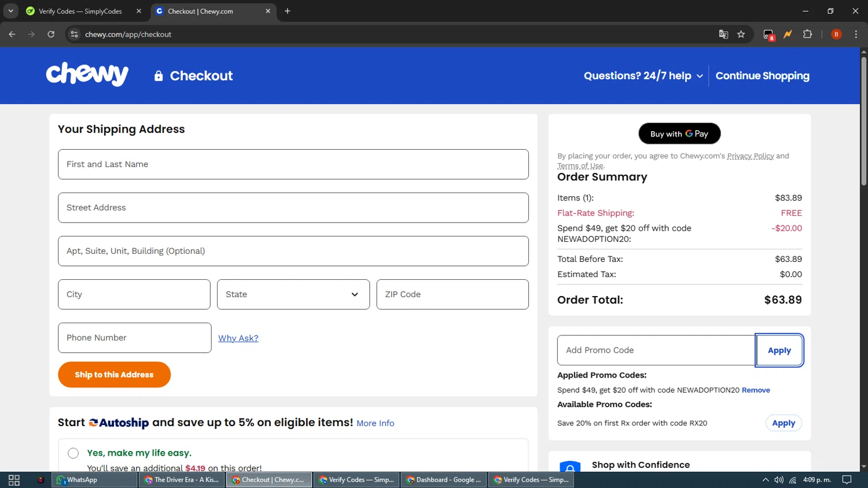Open the extensions puzzle icon

click(808, 34)
